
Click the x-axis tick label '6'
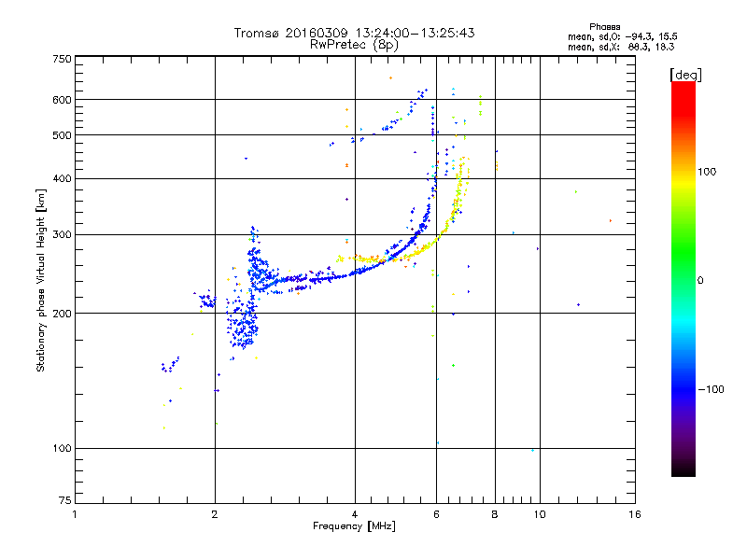pos(436,514)
